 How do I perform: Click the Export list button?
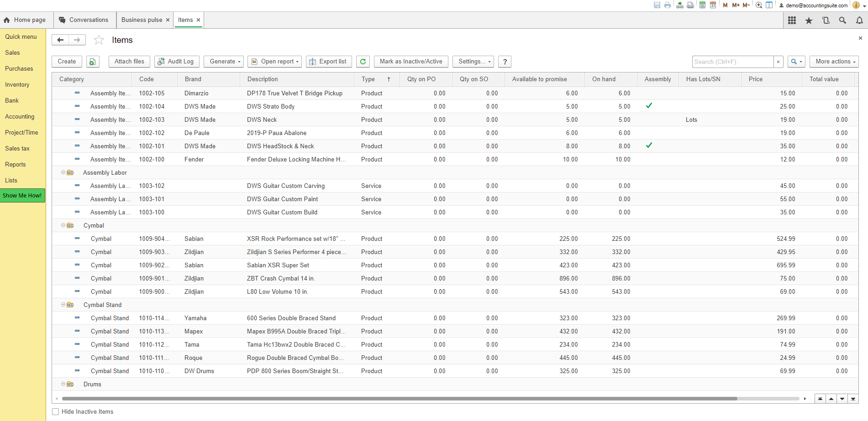click(328, 62)
